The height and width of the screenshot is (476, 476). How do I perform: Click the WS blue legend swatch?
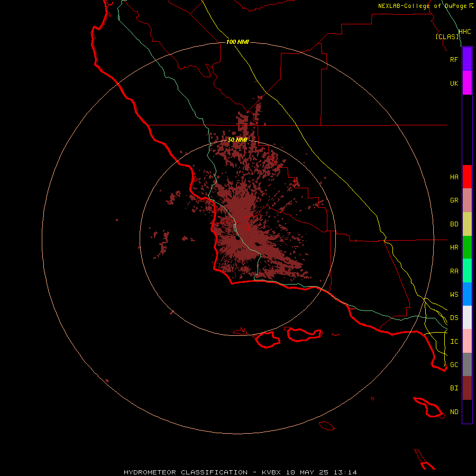pyautogui.click(x=467, y=294)
